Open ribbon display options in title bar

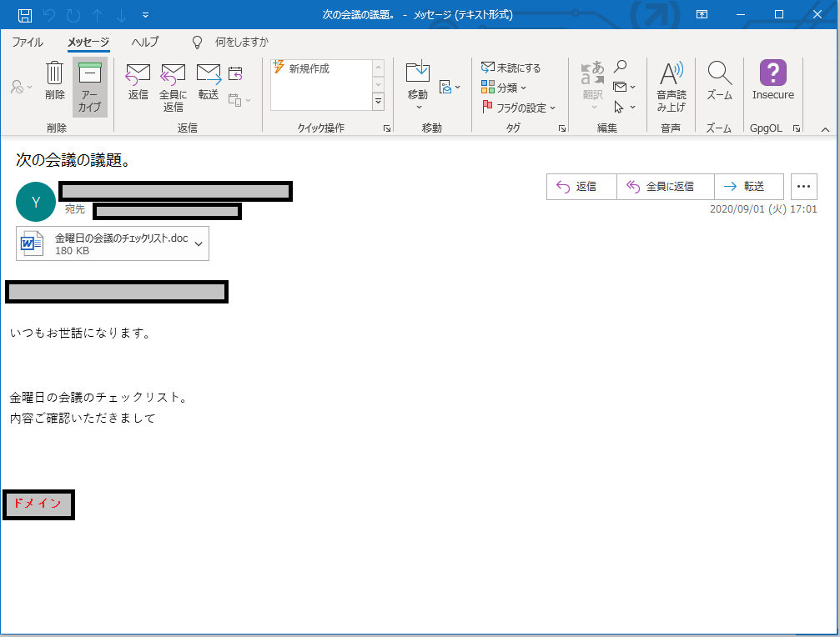click(702, 14)
